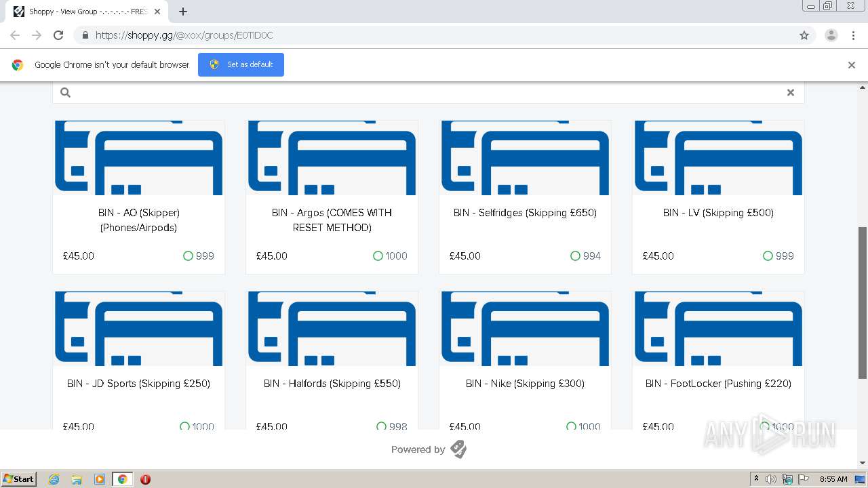868x488 pixels.
Task: Click BIN - Argos (COMES WITH RESET METHOD) title
Action: click(332, 220)
